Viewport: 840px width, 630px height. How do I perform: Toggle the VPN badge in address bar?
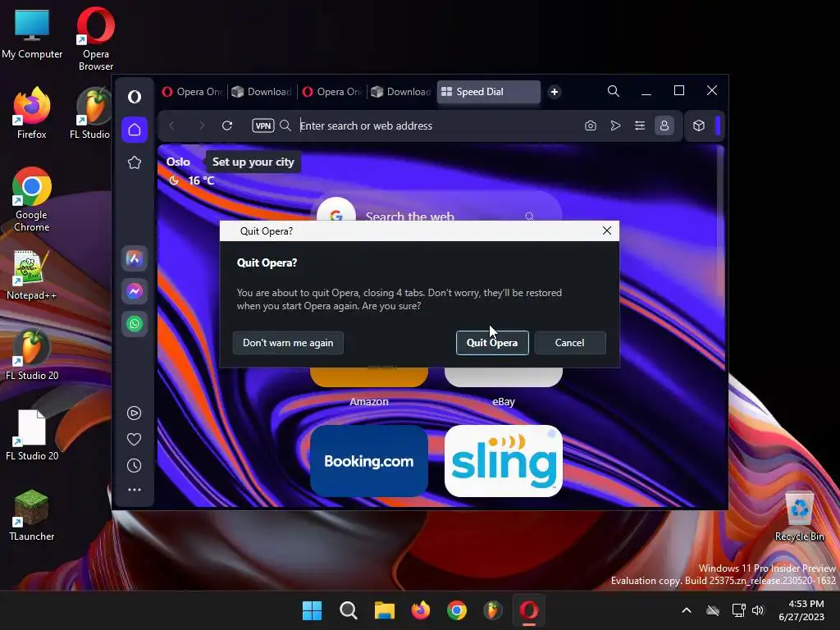pos(263,126)
